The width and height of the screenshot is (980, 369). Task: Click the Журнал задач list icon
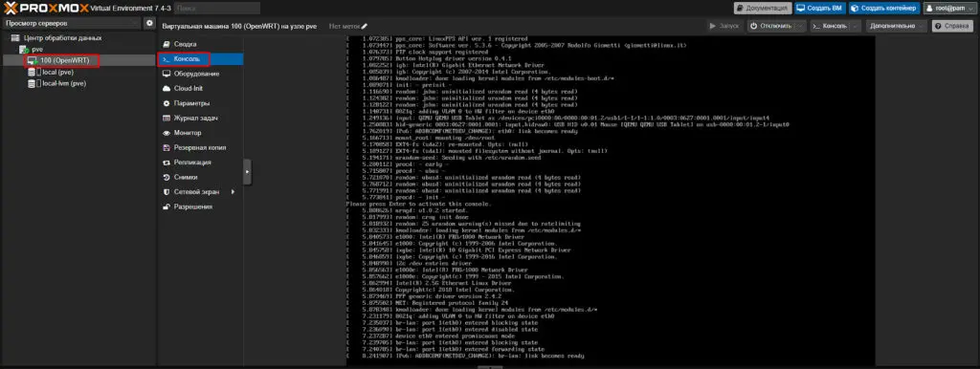tap(167, 118)
